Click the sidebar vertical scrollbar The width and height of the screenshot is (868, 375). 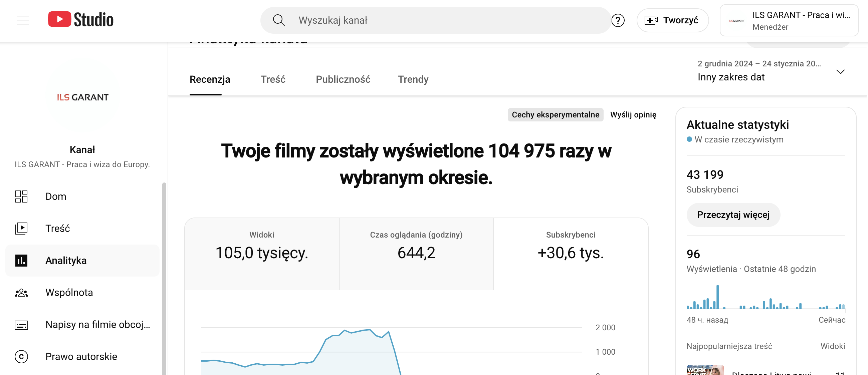coord(164,278)
